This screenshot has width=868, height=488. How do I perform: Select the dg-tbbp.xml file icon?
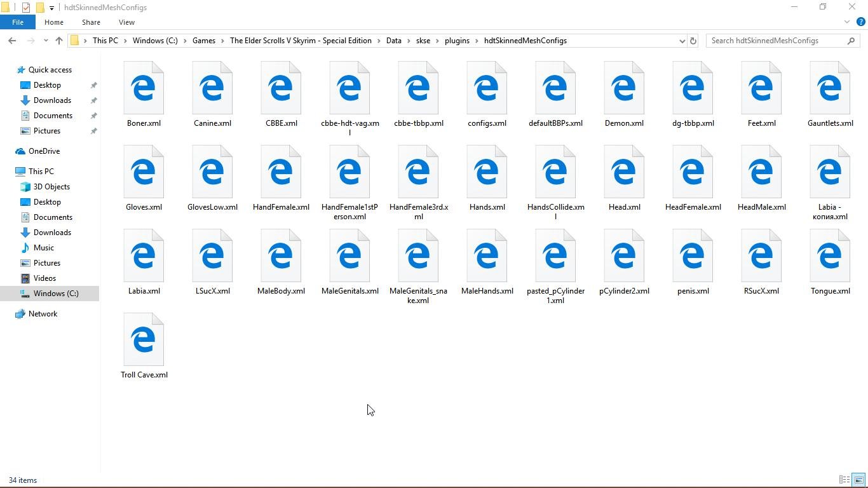pos(693,88)
